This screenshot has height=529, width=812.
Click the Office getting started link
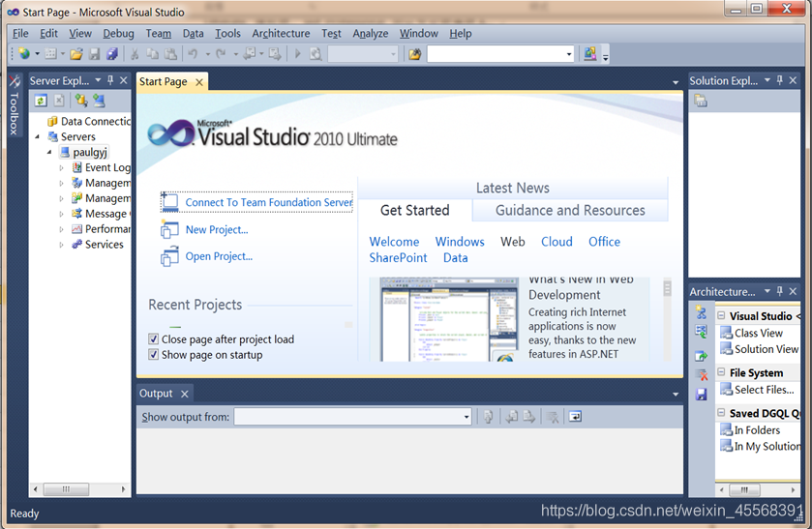tap(604, 242)
